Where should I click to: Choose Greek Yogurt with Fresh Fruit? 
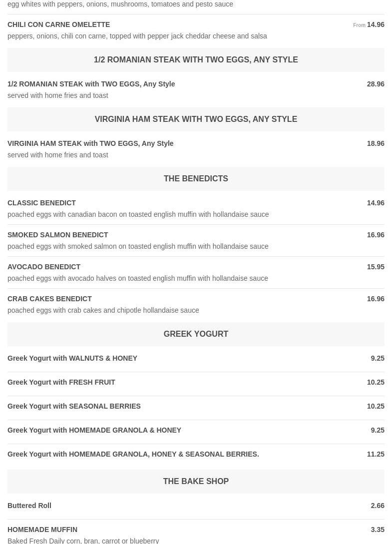(61, 382)
